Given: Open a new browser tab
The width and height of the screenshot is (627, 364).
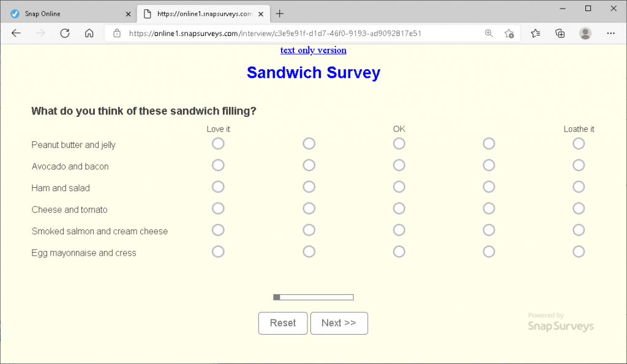Looking at the screenshot, I should [x=279, y=12].
